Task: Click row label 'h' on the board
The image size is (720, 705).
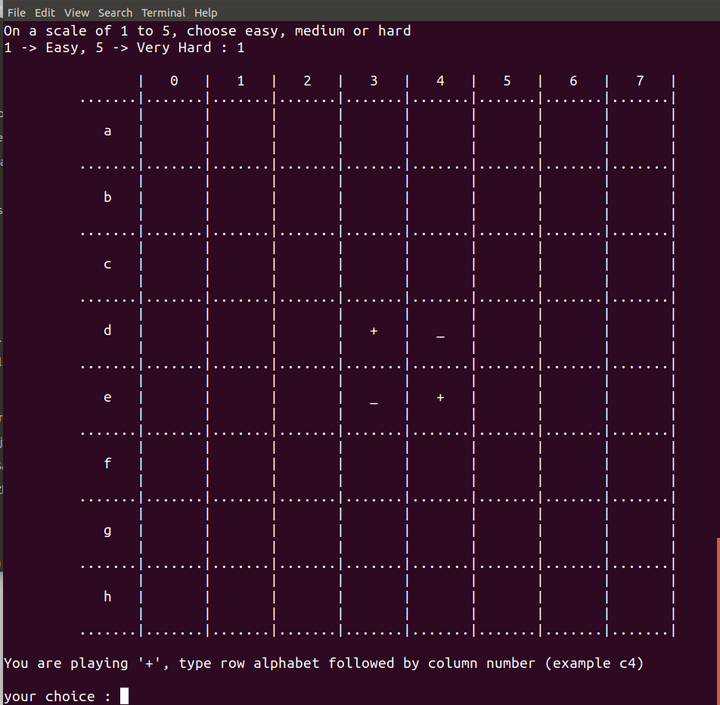Action: 108,597
